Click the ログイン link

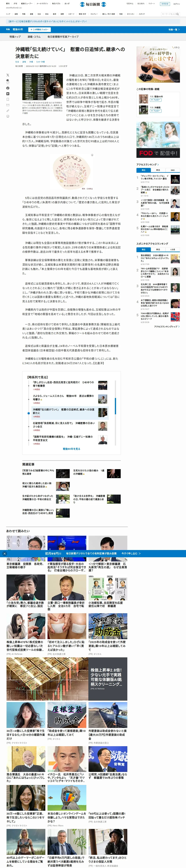pos(177,4)
